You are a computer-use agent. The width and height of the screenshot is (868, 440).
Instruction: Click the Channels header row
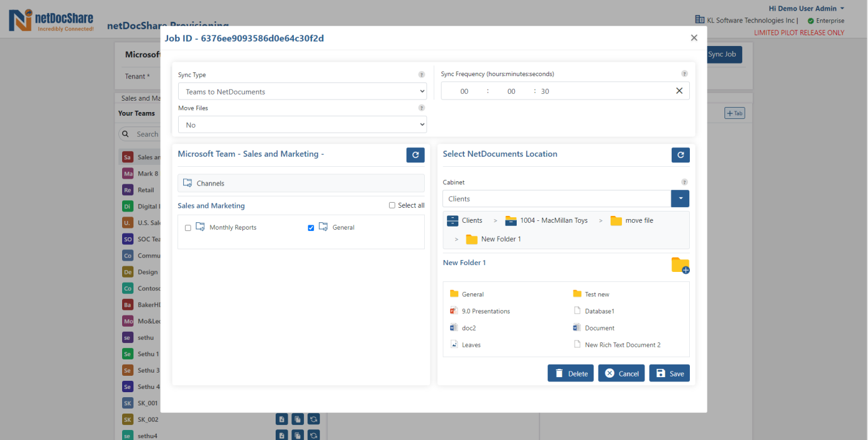coord(301,183)
